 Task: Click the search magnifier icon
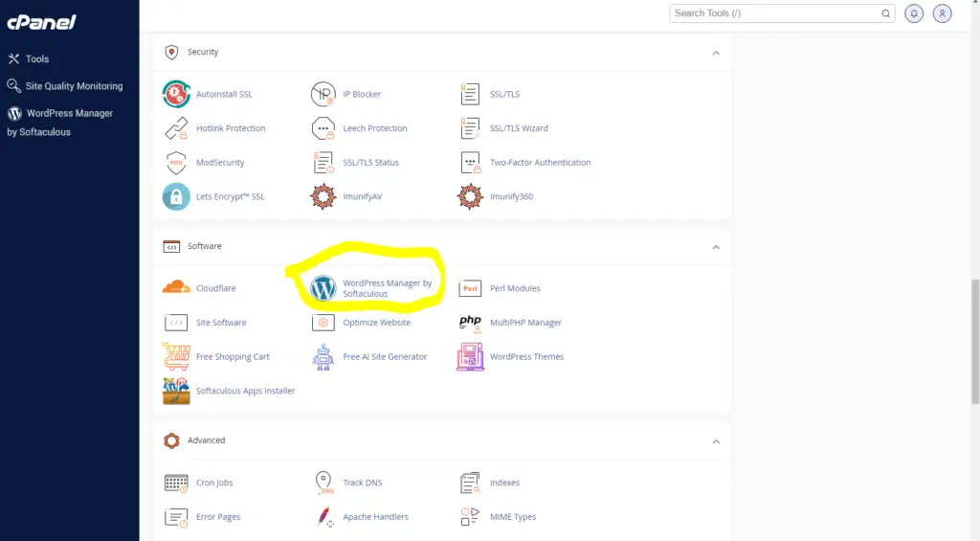click(885, 13)
